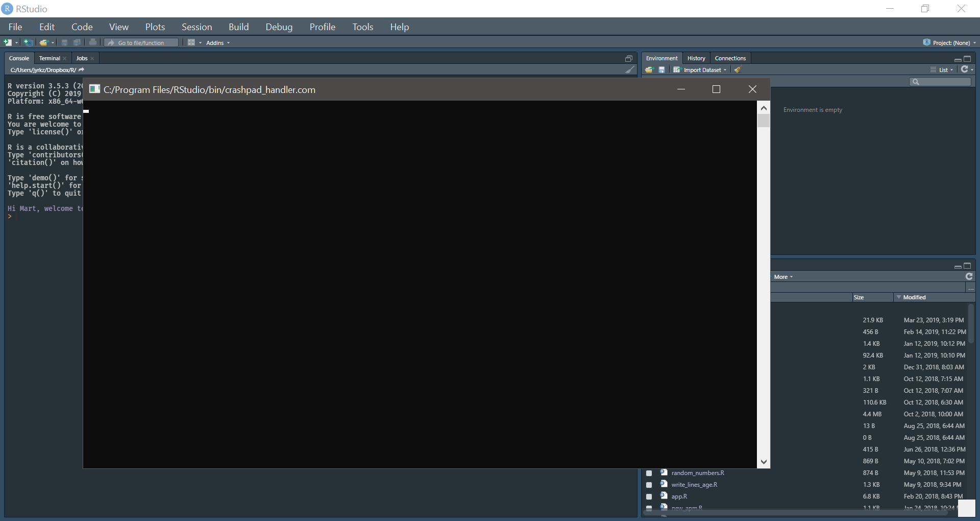980x521 pixels.
Task: Switch to the History tab
Action: point(696,58)
